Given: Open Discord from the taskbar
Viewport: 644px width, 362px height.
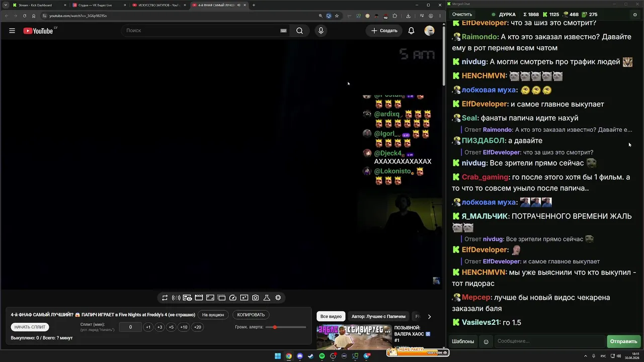Looking at the screenshot, I should coord(300,356).
